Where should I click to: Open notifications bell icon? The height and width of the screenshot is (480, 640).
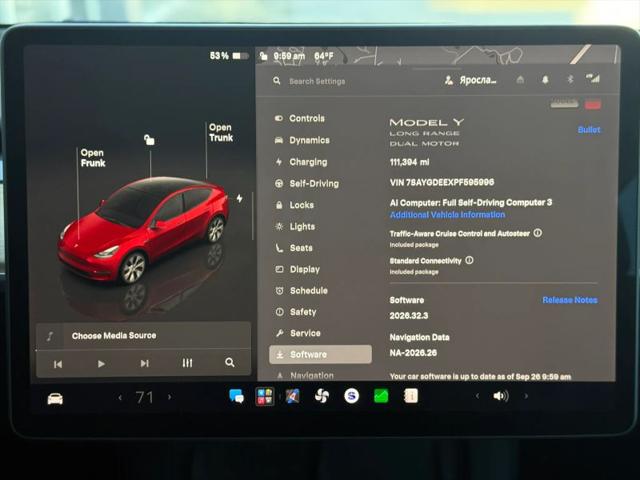pyautogui.click(x=545, y=80)
